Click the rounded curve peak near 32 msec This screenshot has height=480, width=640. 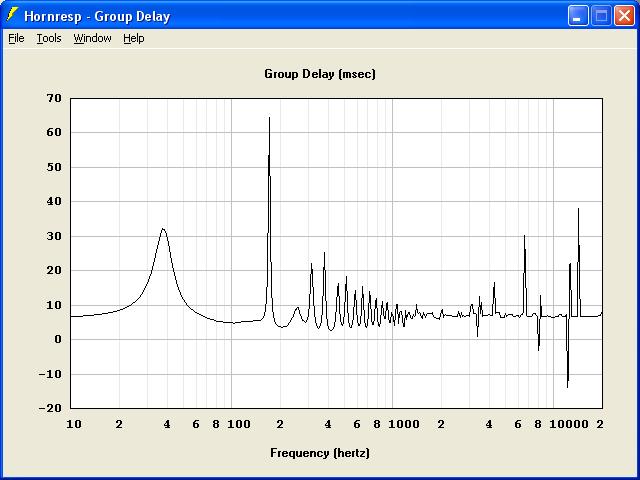[163, 229]
